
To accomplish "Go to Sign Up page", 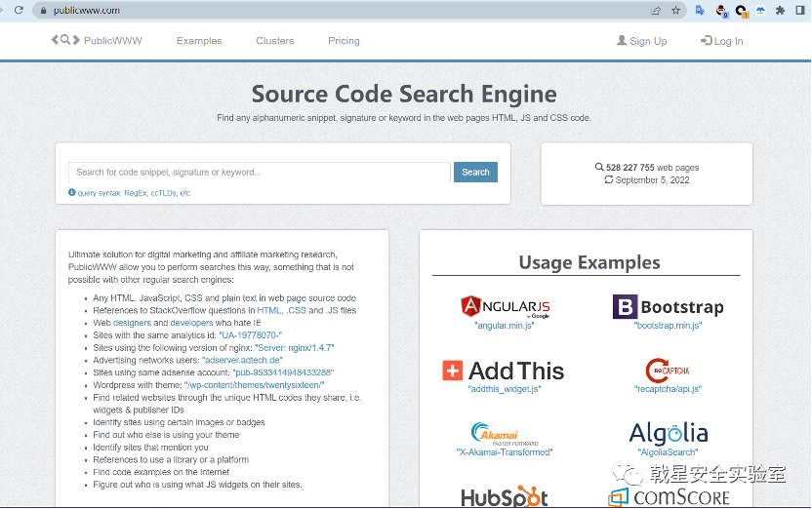I will coord(648,41).
